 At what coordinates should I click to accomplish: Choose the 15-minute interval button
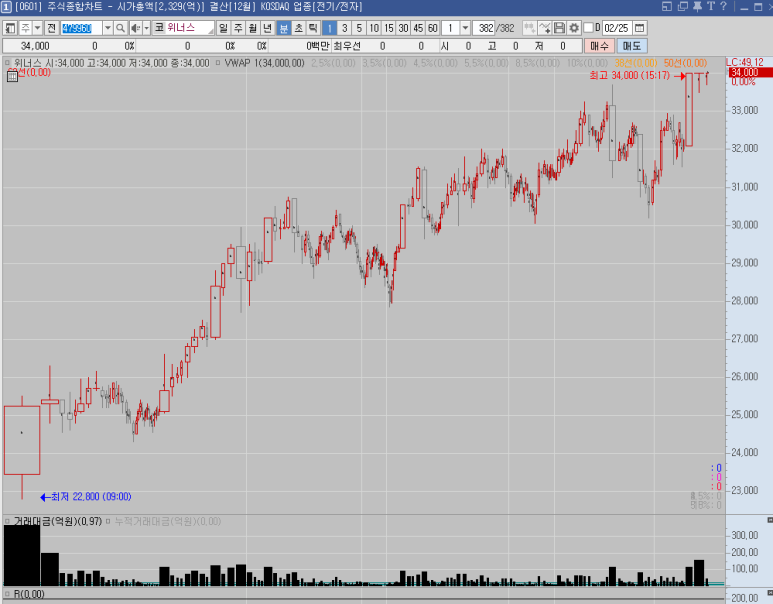pos(389,28)
